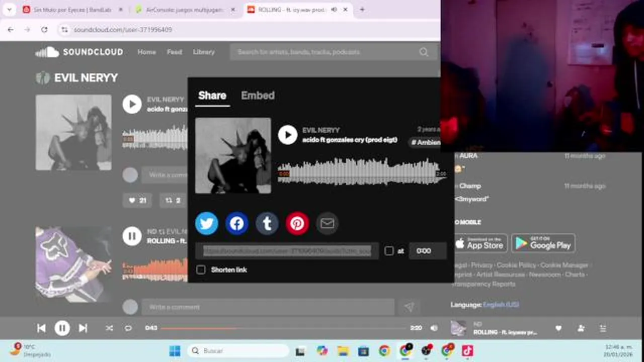
Task: Click the 0:00 start time field
Action: [x=427, y=250]
